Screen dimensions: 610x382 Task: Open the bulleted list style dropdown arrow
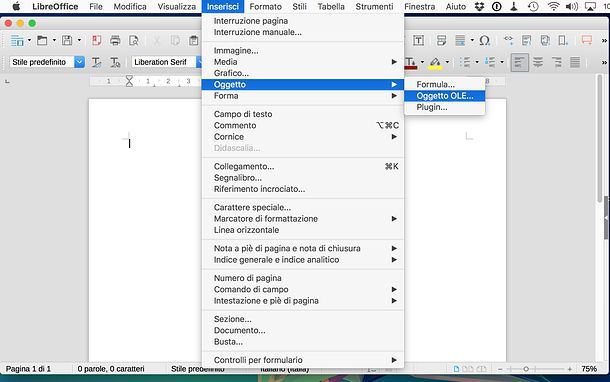[x=477, y=62]
